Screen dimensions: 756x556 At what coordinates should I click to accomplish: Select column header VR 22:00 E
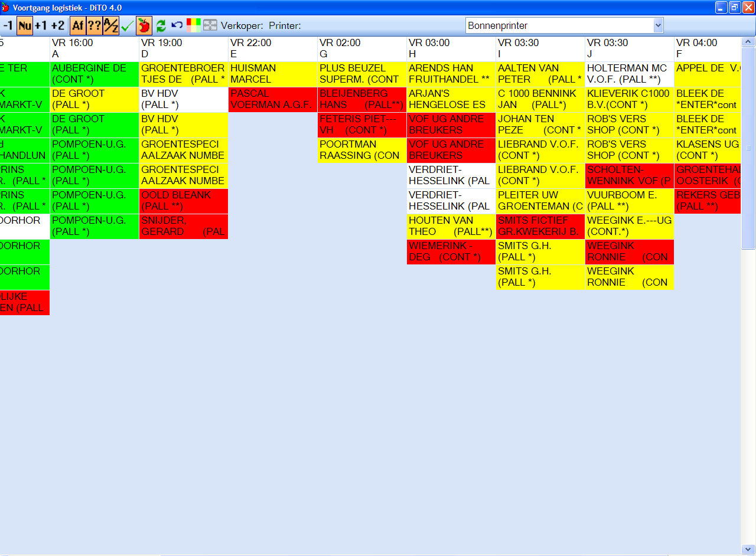273,48
